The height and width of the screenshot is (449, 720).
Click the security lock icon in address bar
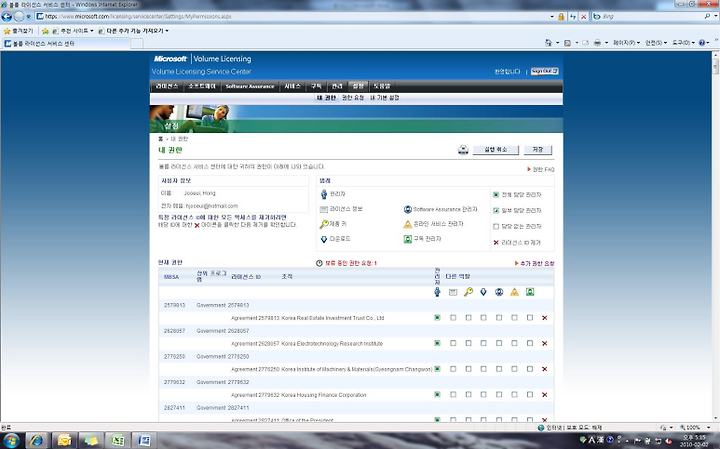click(561, 17)
